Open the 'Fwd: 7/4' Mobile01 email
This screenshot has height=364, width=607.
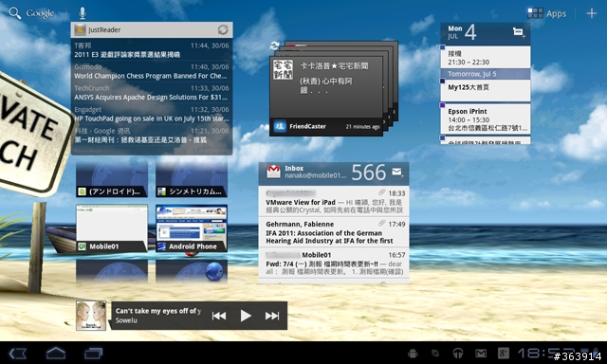click(x=334, y=263)
